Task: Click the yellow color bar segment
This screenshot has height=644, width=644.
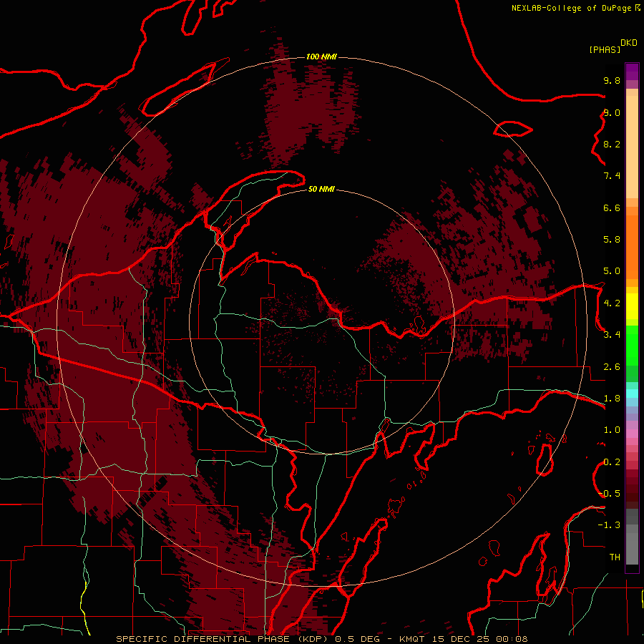Action: 632,306
